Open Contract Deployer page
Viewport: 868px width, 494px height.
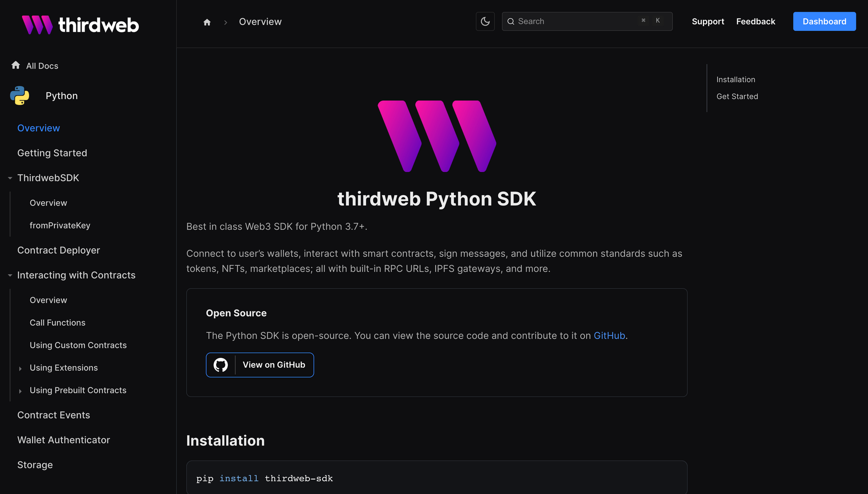coord(59,250)
